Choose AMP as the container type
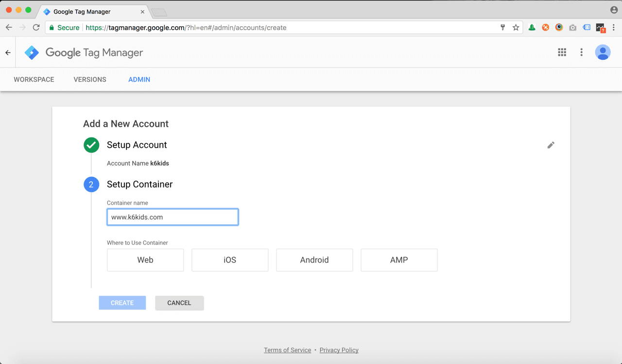 (399, 260)
